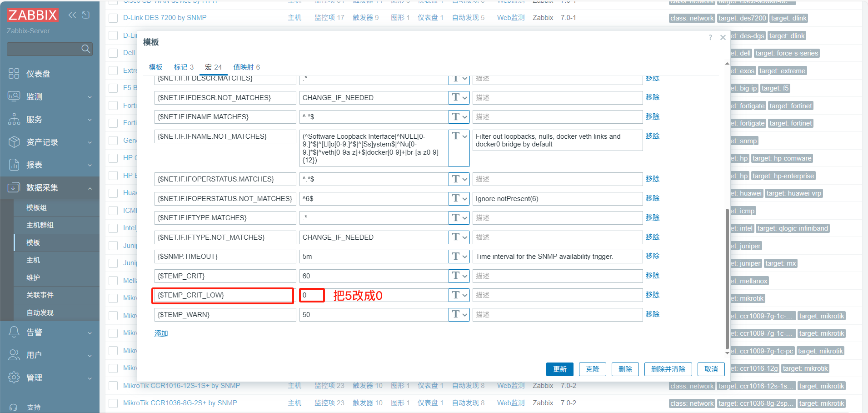
Task: Click the Zabbix logo
Action: [x=33, y=15]
